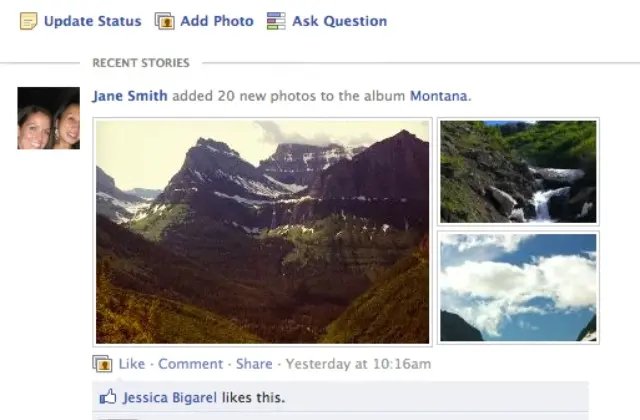Click the chart icon beside Ask Question
The height and width of the screenshot is (420, 640).
276,21
